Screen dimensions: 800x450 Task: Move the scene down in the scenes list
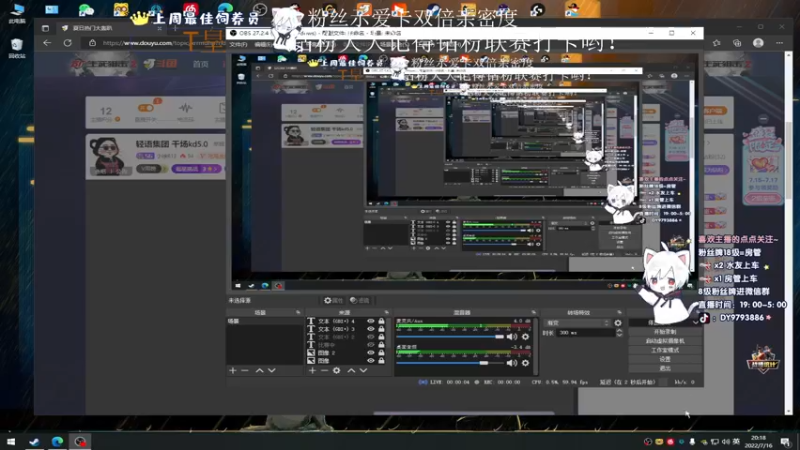[271, 370]
